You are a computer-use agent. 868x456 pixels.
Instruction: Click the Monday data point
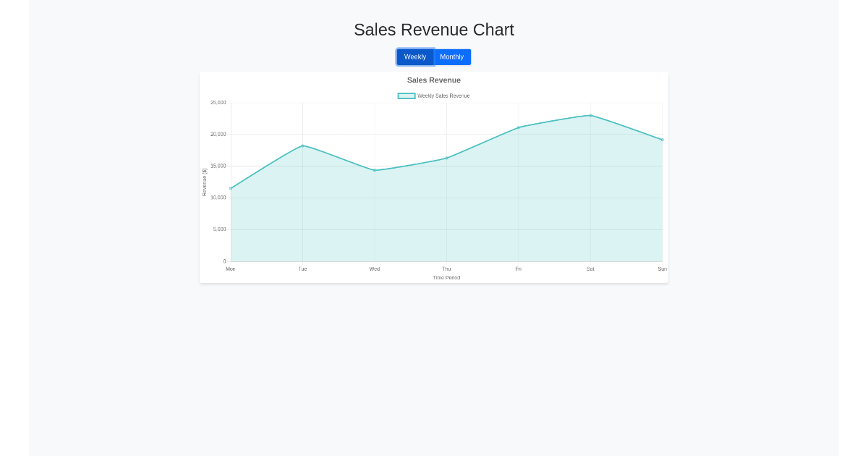230,187
